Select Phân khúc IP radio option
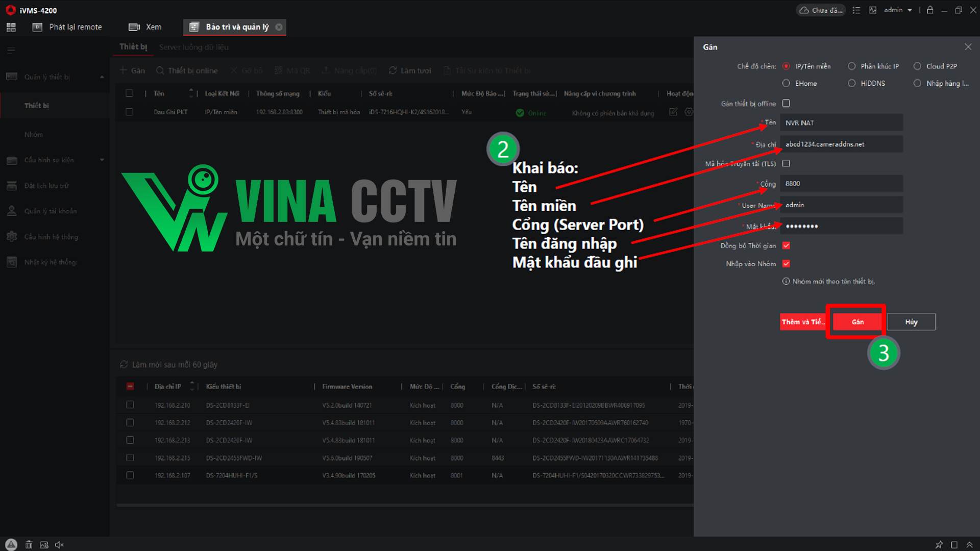980x551 pixels. click(852, 66)
